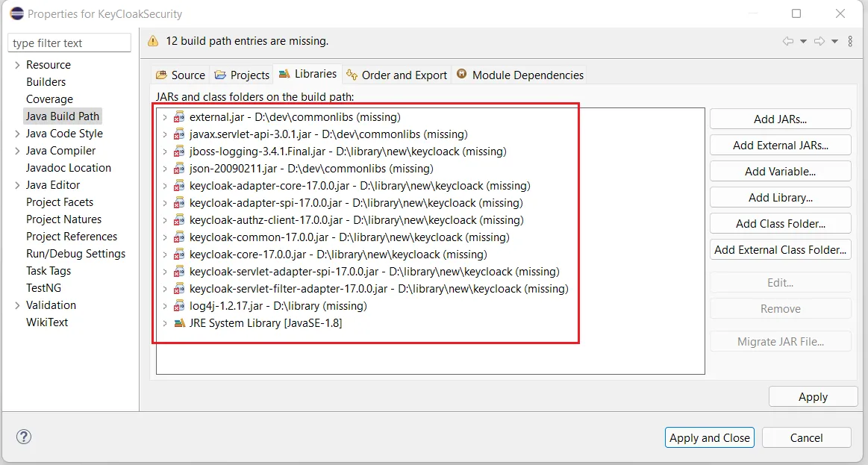Click the Apply button

tap(813, 397)
